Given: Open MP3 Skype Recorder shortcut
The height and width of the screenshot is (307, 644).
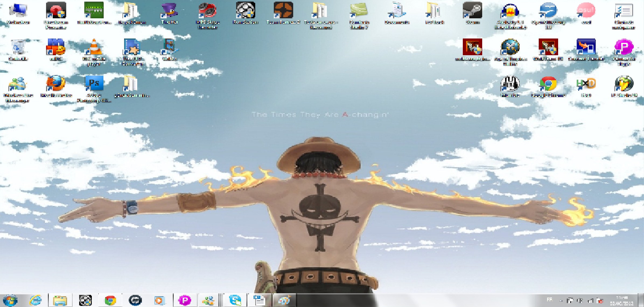Looking at the screenshot, I should click(207, 16).
